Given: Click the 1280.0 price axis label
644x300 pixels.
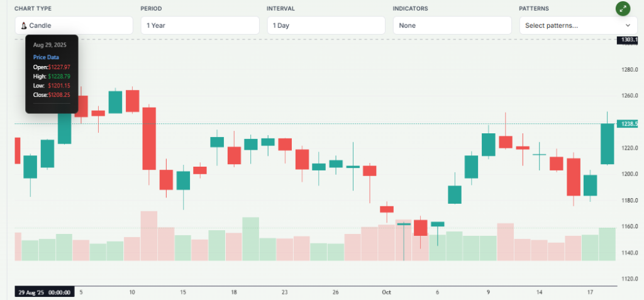Looking at the screenshot, I should pos(630,70).
